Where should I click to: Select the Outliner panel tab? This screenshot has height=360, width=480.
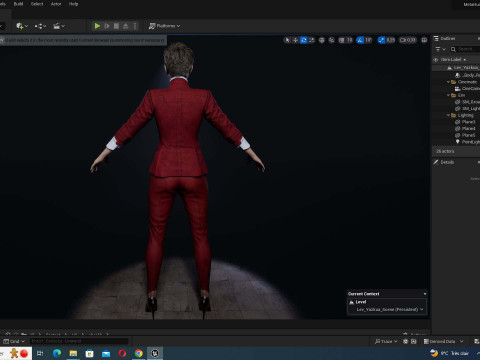click(x=445, y=39)
